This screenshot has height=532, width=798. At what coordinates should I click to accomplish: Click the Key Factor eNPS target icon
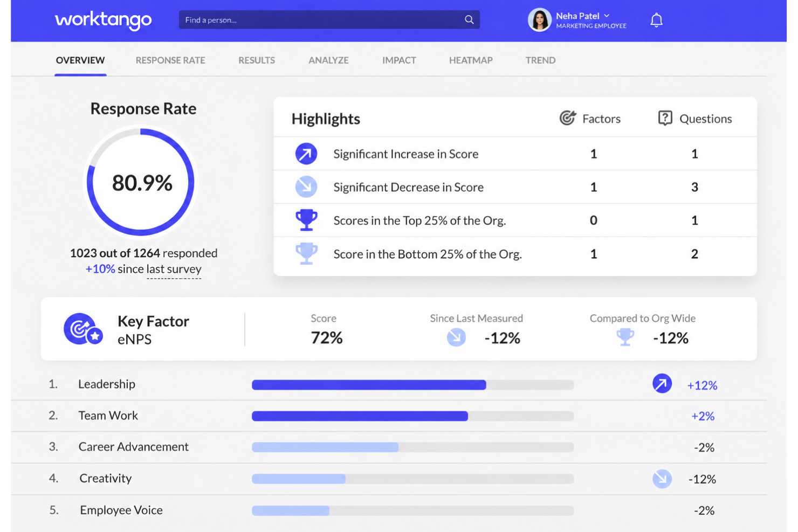(x=83, y=329)
